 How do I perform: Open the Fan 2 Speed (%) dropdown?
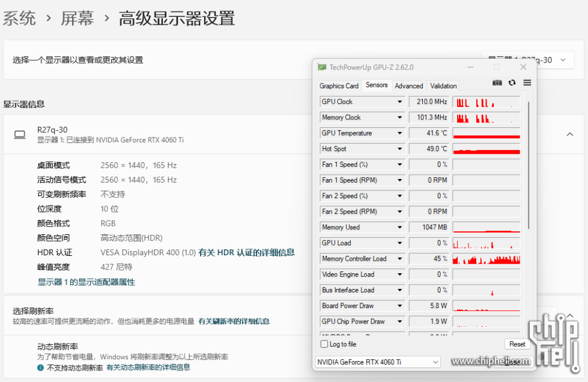point(400,196)
